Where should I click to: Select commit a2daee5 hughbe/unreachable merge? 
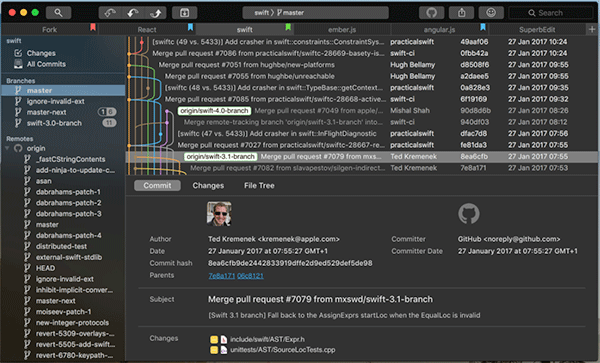pyautogui.click(x=362, y=76)
